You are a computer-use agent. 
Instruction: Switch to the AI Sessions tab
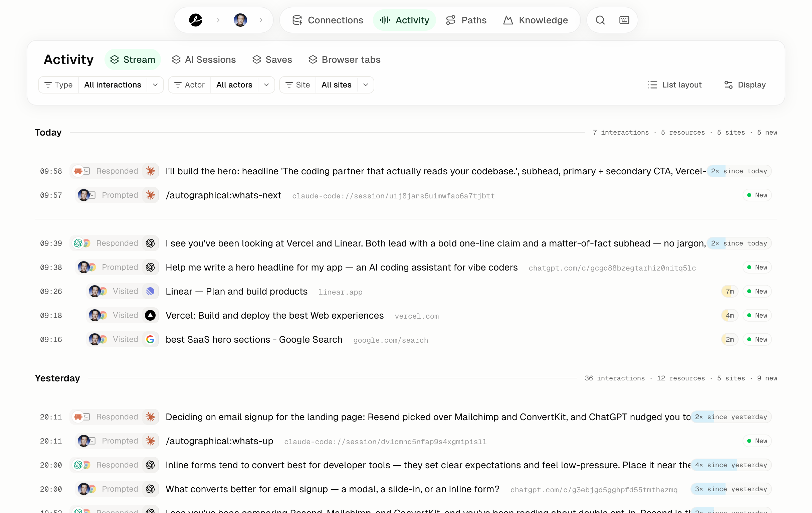pos(204,60)
